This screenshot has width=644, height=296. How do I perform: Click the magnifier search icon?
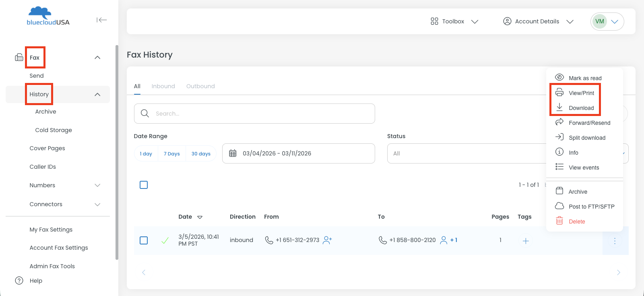pos(145,114)
